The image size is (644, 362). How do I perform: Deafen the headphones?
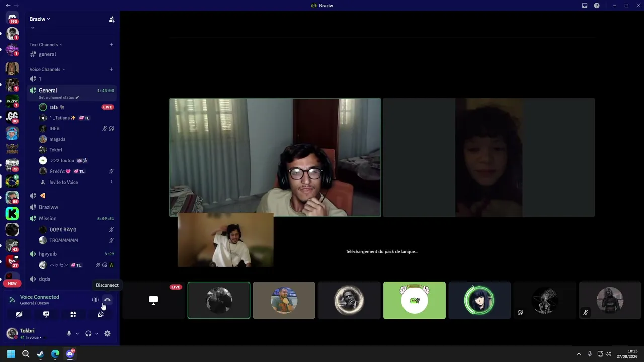tap(88, 333)
